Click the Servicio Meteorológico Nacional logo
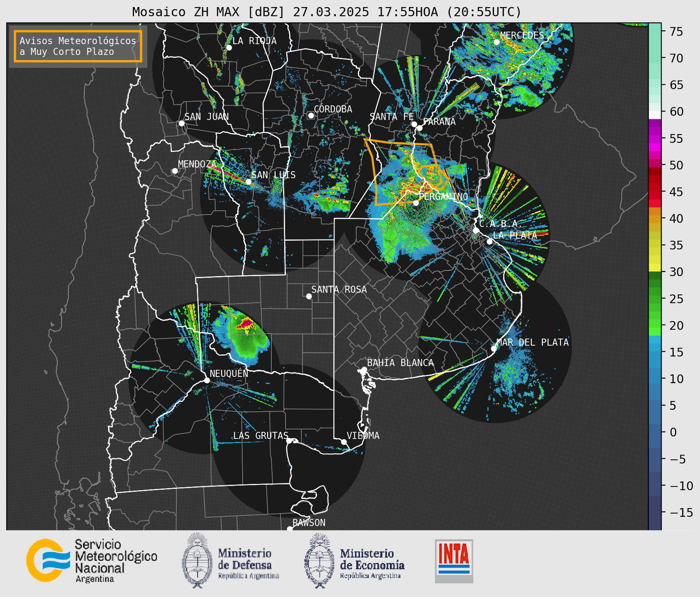The width and height of the screenshot is (700, 597). click(x=92, y=560)
